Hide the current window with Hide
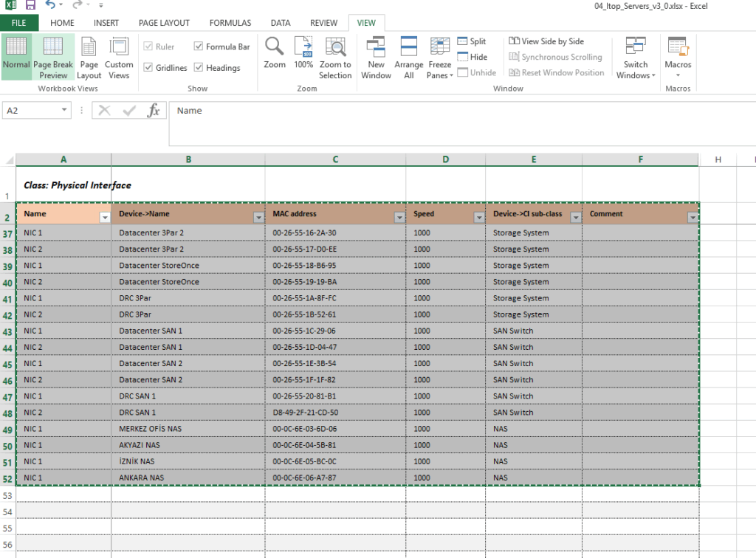 [472, 57]
